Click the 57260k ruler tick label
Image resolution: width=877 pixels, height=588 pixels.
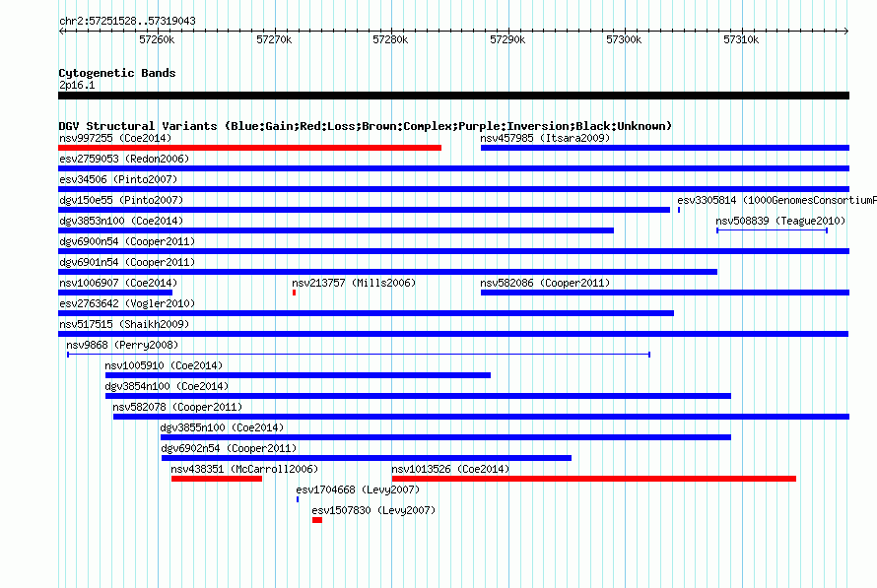(157, 39)
